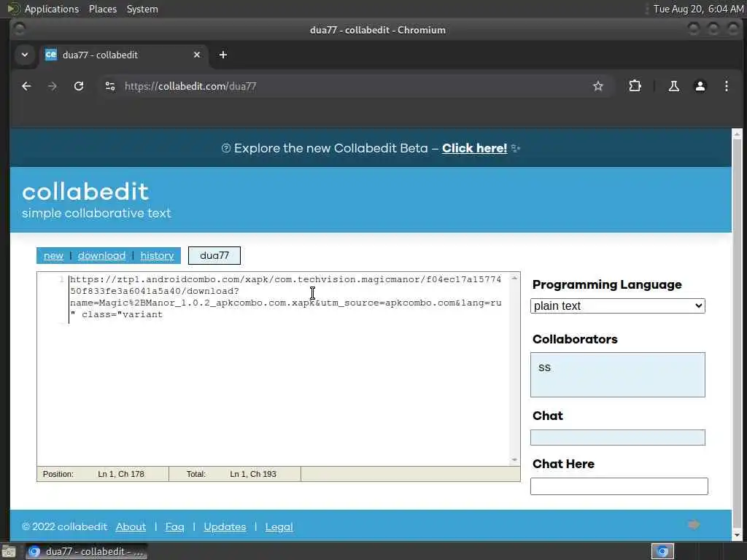The image size is (747, 560).
Task: Open the Legal footer link
Action: 279,526
